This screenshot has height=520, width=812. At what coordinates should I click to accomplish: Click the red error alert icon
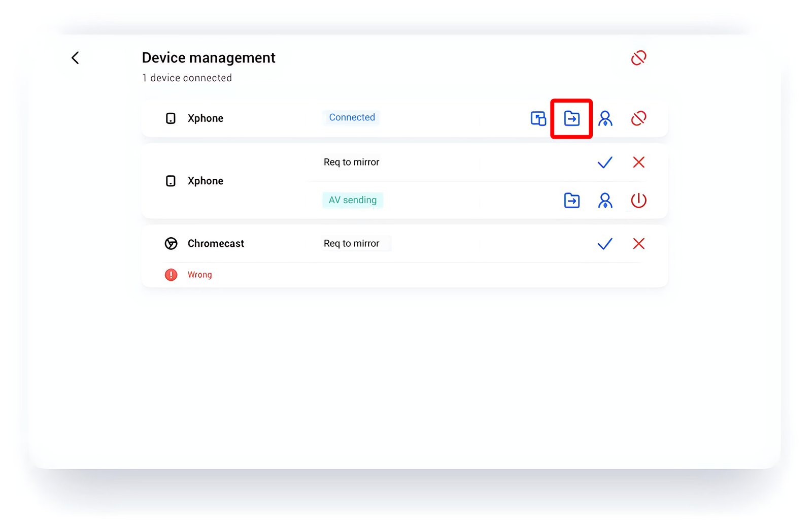point(171,275)
